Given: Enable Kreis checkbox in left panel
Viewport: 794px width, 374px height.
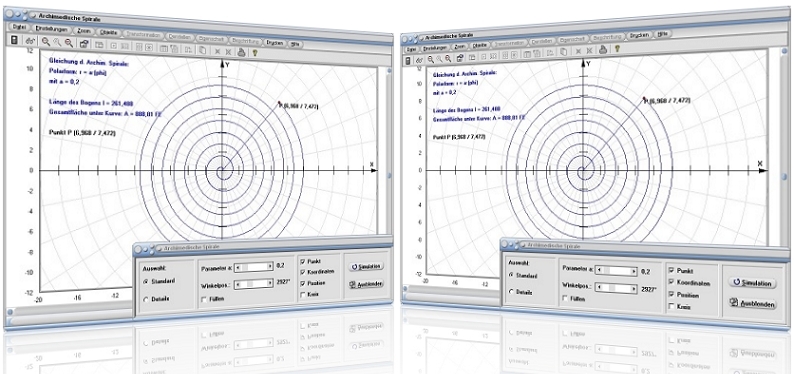Looking at the screenshot, I should [303, 294].
